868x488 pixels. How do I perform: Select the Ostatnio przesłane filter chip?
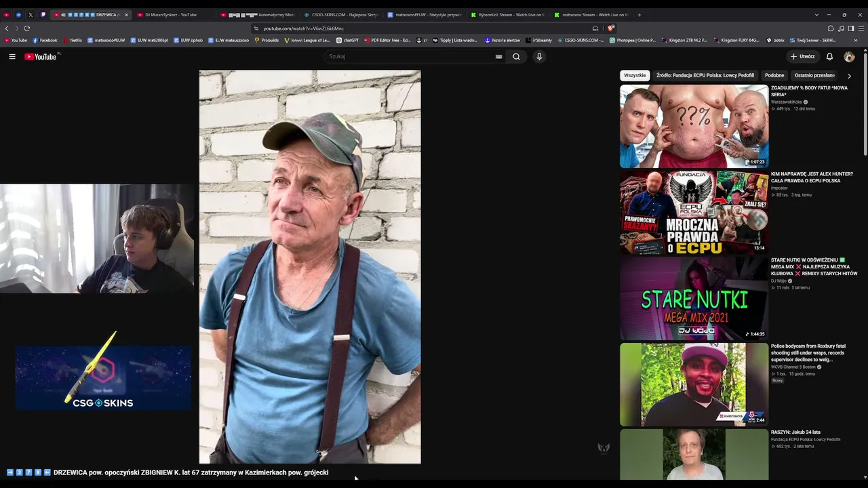pyautogui.click(x=814, y=75)
